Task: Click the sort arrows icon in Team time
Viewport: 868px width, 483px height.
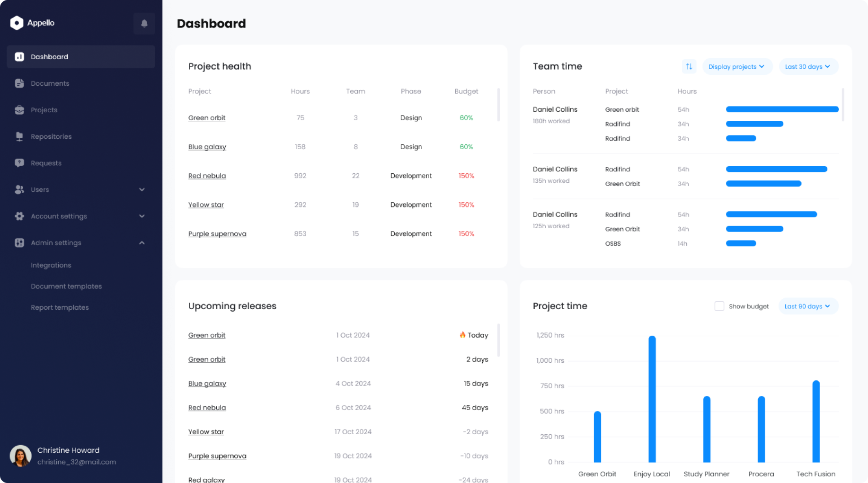Action: coord(689,67)
